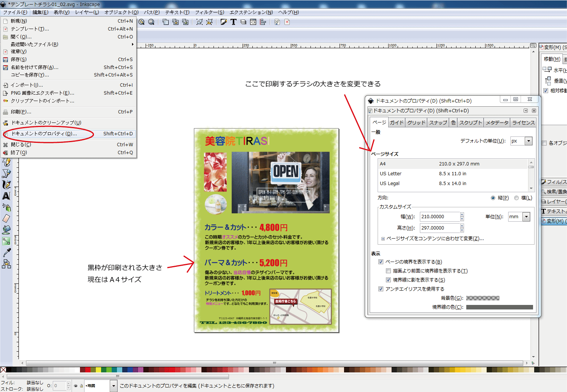Select the Connector diagram tool
The height and width of the screenshot is (392, 567).
[x=6, y=263]
